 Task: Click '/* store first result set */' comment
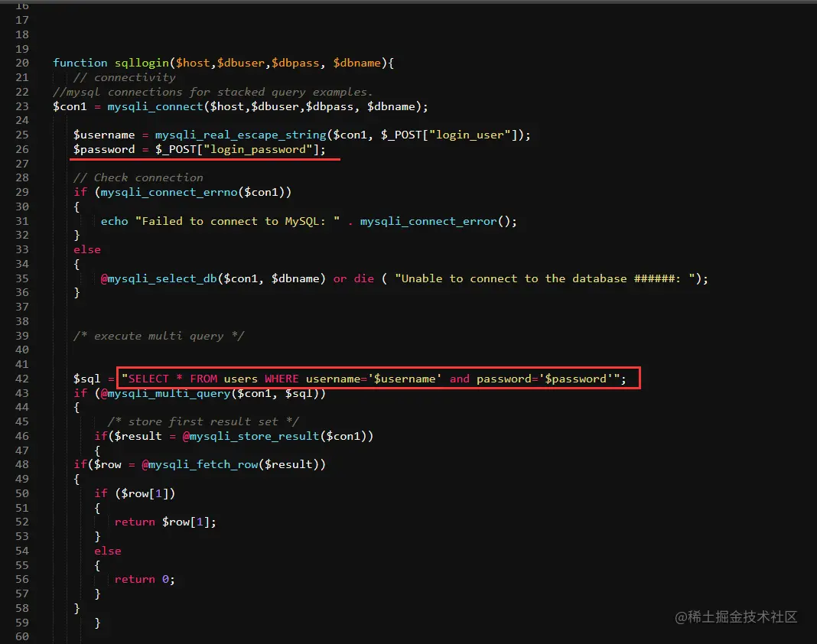pos(203,421)
